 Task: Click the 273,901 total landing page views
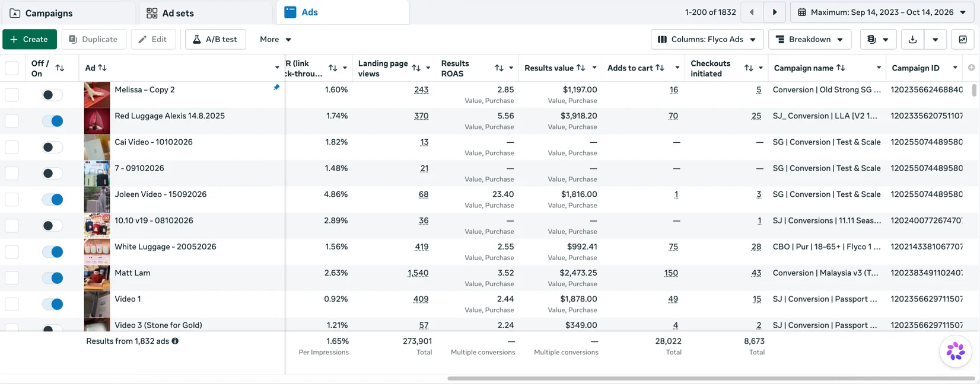click(x=417, y=341)
